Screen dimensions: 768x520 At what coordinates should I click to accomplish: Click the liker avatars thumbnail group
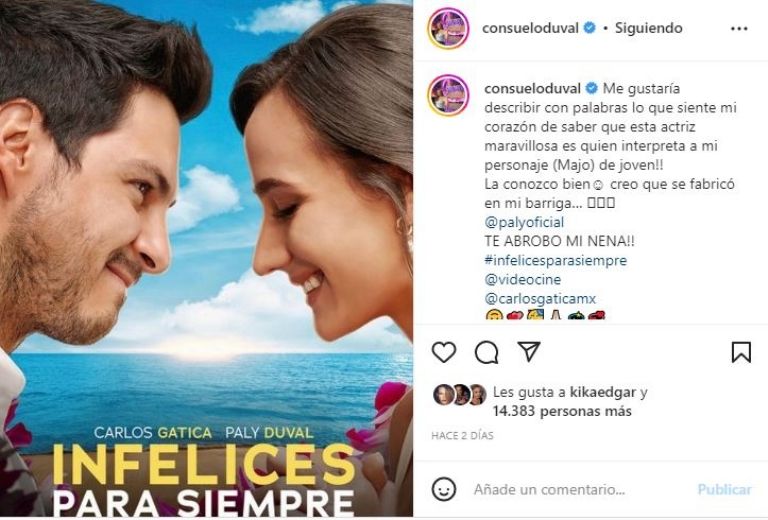pos(459,395)
